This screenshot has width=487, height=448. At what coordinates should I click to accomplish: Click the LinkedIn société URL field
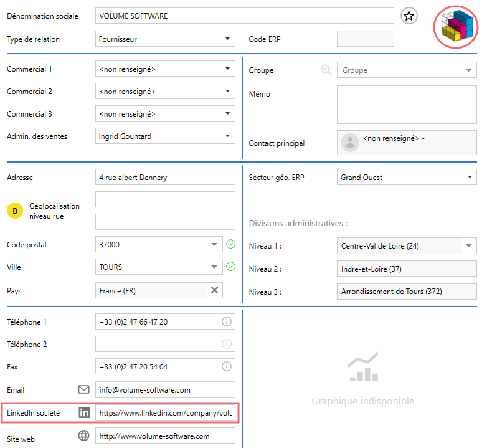pyautogui.click(x=165, y=412)
